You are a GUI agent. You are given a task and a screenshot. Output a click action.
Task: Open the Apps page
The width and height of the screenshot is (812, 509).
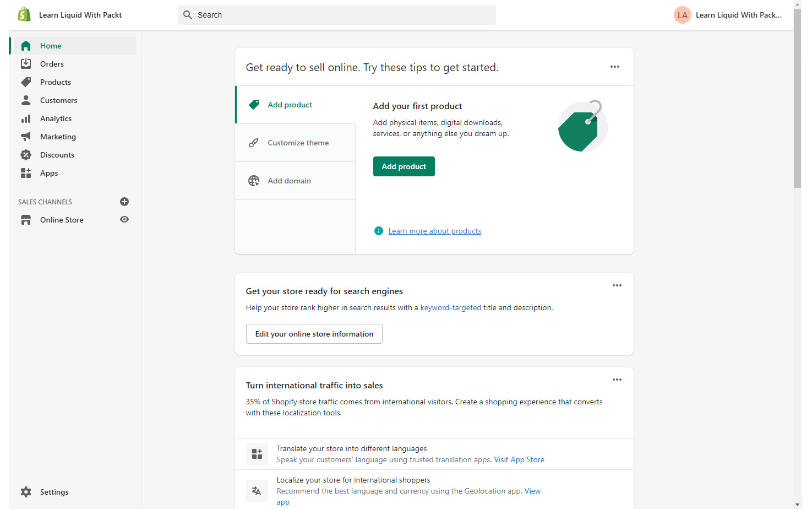pos(48,172)
